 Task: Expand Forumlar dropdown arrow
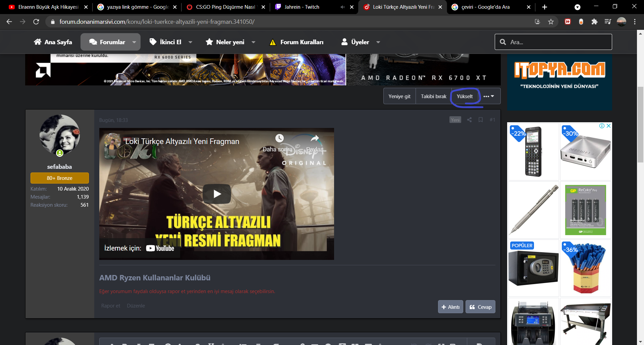134,42
